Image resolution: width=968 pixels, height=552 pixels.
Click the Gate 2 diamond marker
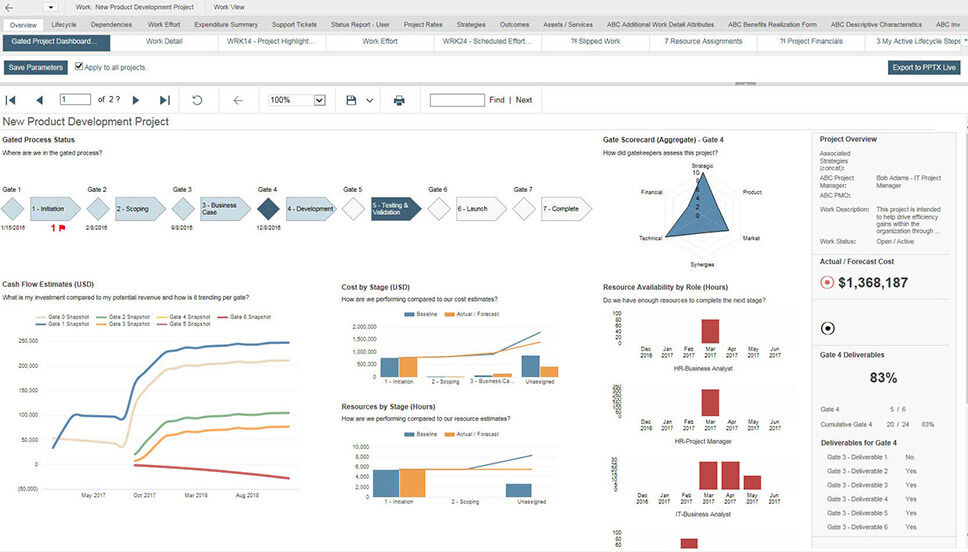98,209
